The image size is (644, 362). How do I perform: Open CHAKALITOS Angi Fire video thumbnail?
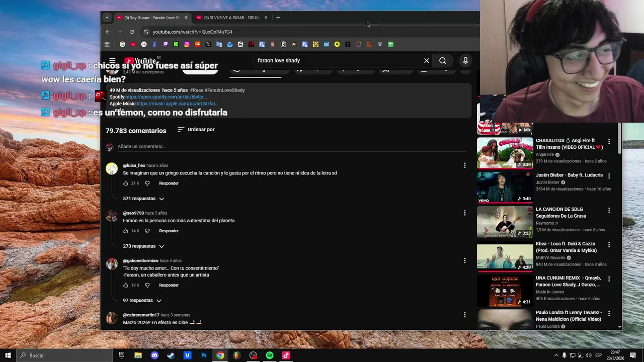click(x=505, y=153)
